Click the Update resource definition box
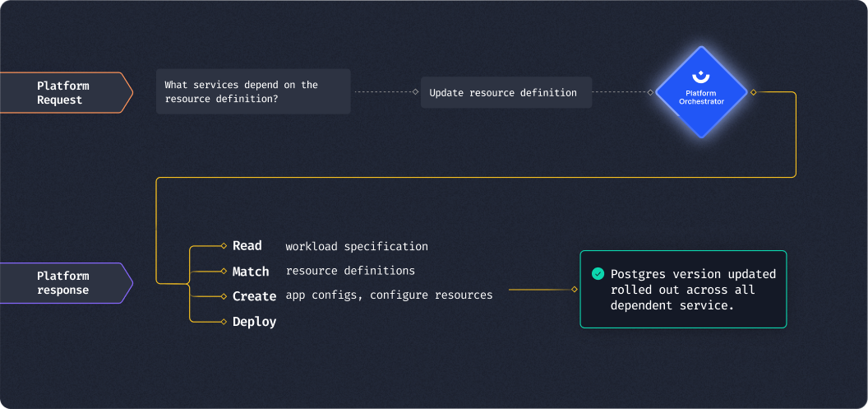Viewport: 868px width, 409px height. pos(503,92)
